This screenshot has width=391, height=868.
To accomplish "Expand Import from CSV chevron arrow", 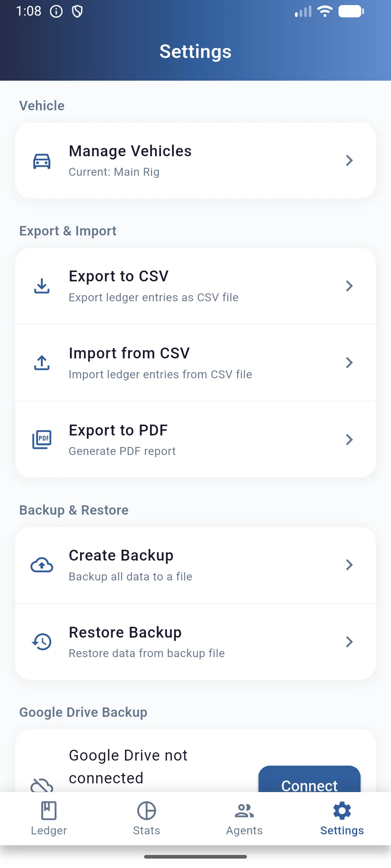I will pos(349,363).
